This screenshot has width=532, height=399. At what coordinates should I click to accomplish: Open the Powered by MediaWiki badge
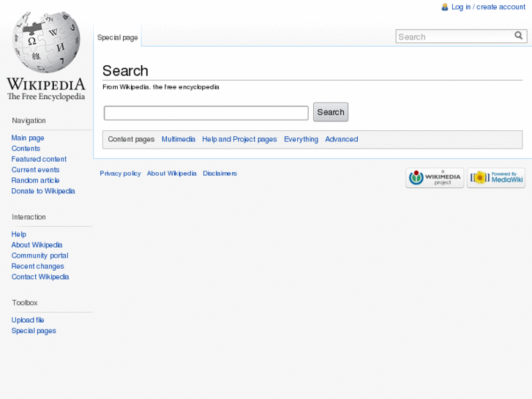[x=496, y=178]
